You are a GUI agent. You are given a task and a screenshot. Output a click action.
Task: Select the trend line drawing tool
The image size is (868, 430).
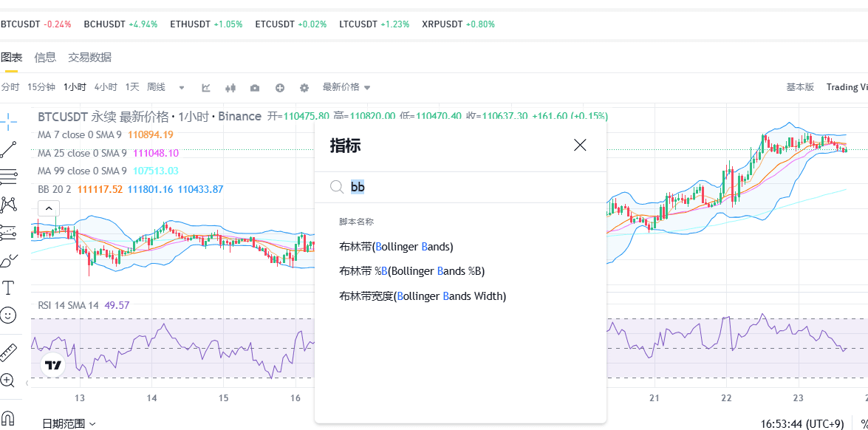(8, 149)
